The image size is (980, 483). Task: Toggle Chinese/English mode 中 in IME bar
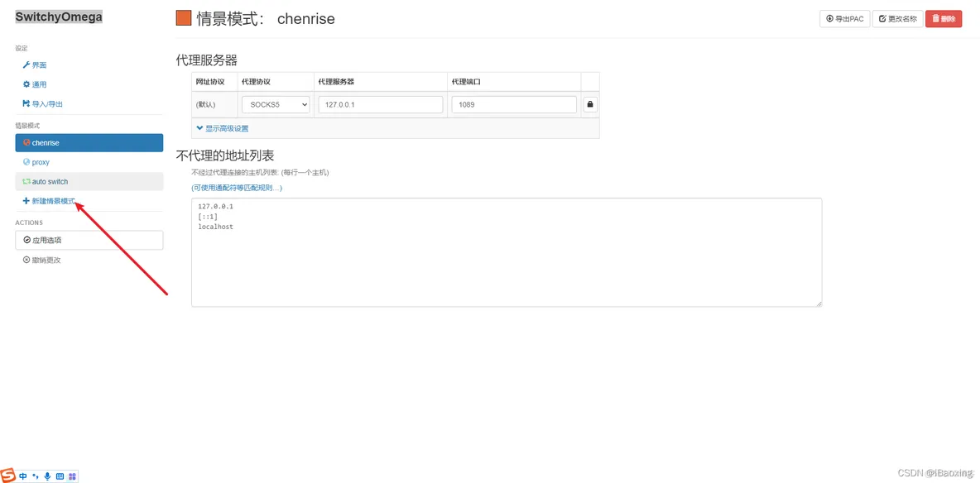click(23, 476)
